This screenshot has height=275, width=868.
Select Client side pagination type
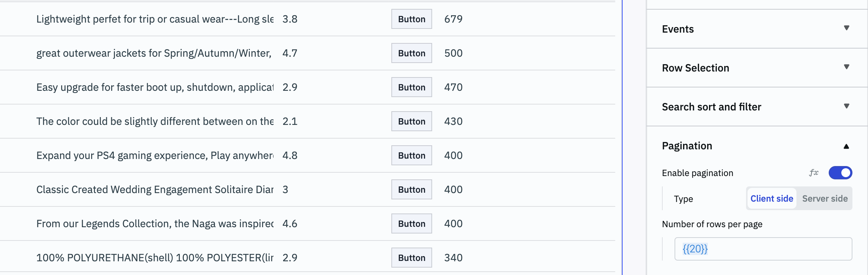click(x=772, y=199)
